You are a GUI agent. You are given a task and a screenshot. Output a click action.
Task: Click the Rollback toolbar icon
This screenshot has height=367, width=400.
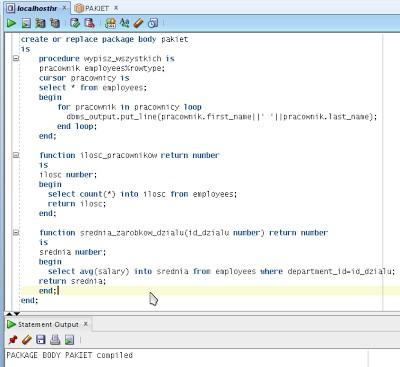click(x=89, y=23)
